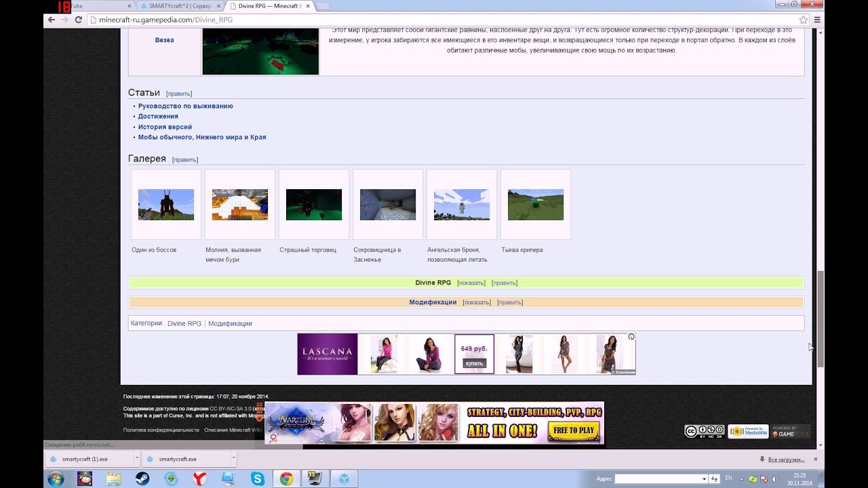The width and height of the screenshot is (868, 488).
Task: Switch to the YouTube tab
Action: (98, 6)
